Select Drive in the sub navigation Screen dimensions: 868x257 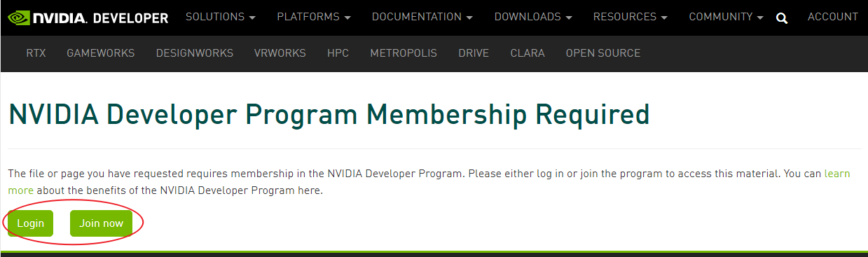point(474,53)
